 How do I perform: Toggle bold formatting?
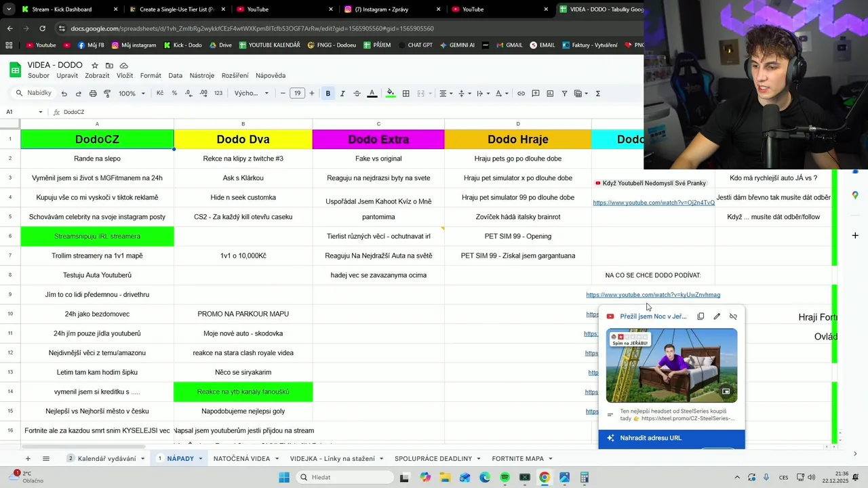coord(328,94)
